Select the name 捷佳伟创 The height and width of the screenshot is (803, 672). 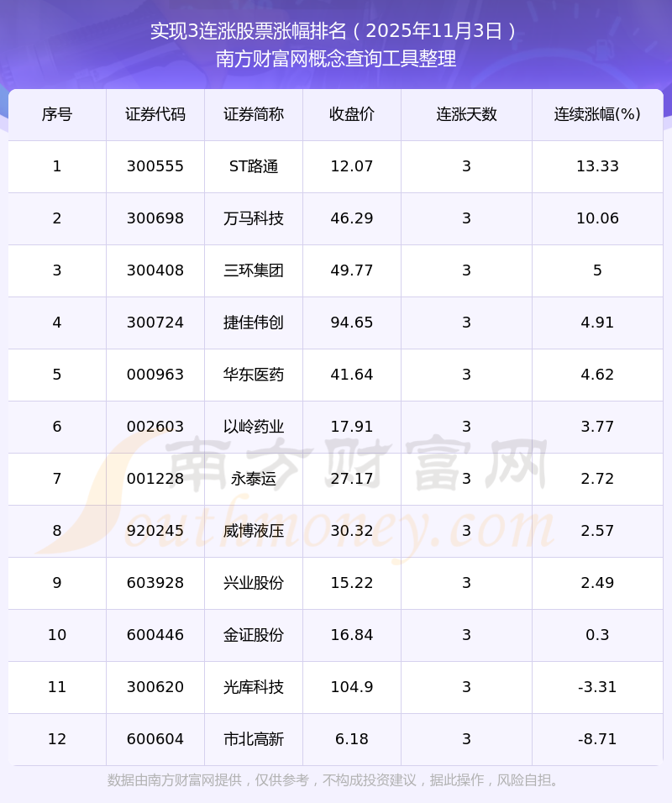[x=254, y=323]
